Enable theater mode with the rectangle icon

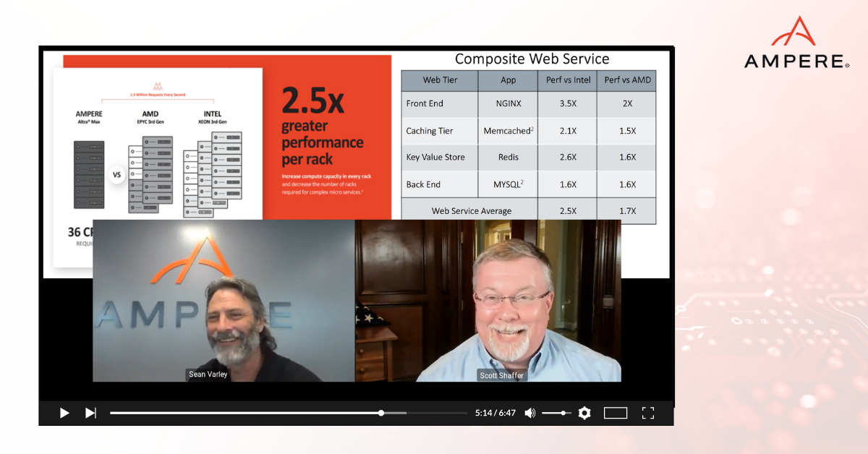point(616,413)
